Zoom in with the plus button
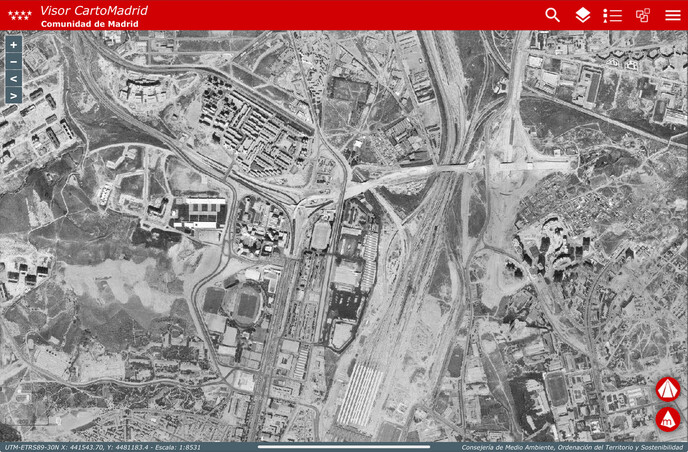688x452 pixels. tap(13, 45)
